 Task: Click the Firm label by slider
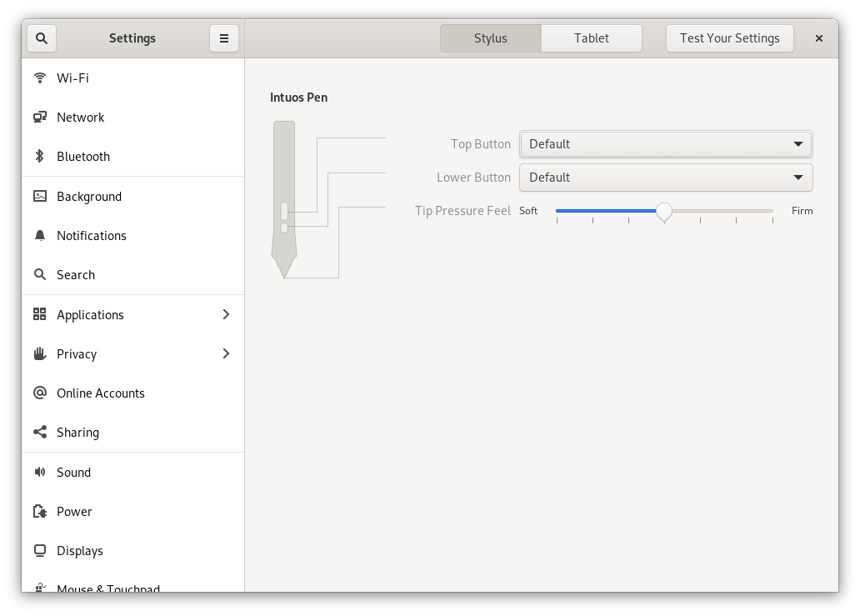click(x=802, y=211)
